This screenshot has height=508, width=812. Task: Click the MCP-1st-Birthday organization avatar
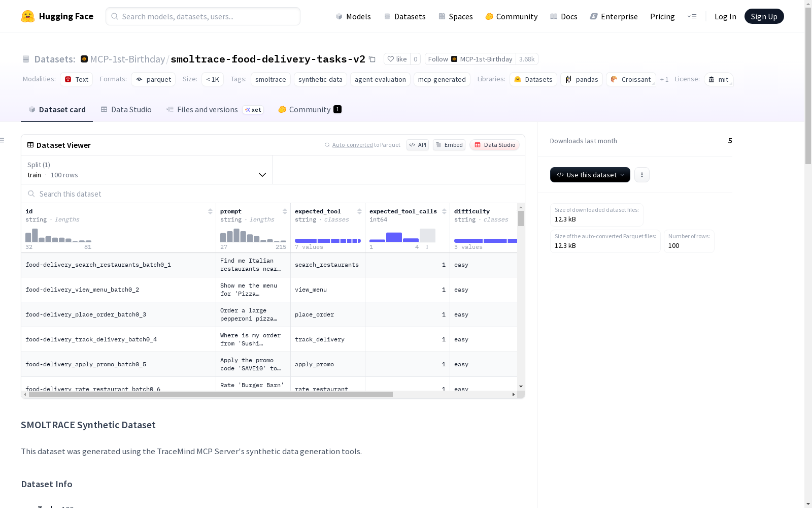pos(84,59)
